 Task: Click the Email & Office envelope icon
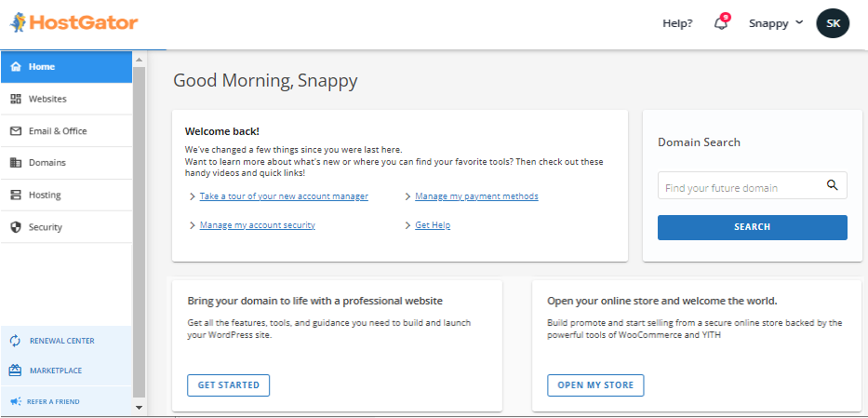click(16, 130)
